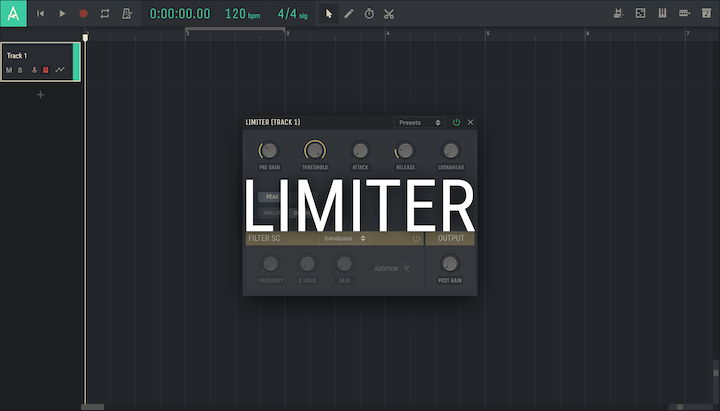Click the Frequency knob

[x=270, y=264]
